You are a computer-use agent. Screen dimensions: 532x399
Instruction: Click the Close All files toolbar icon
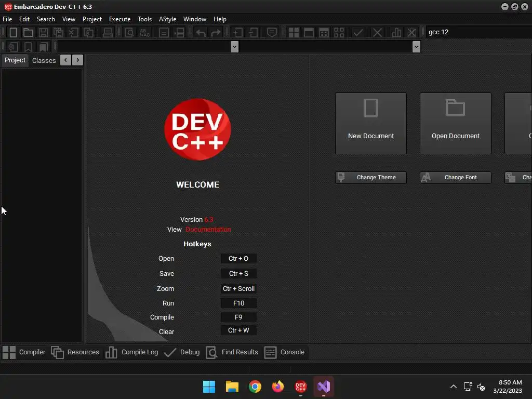88,33
